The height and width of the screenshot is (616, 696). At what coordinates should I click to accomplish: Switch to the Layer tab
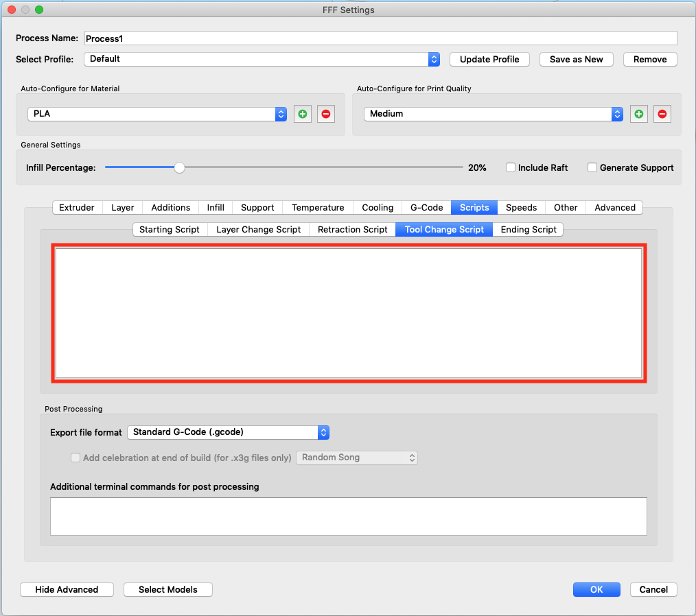(x=122, y=208)
